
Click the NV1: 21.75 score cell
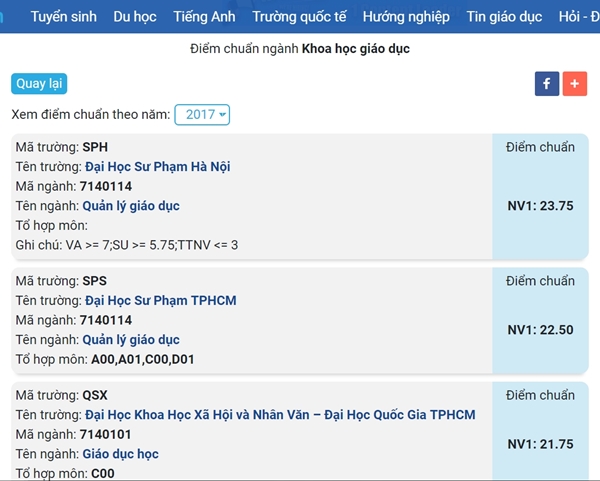[540, 444]
